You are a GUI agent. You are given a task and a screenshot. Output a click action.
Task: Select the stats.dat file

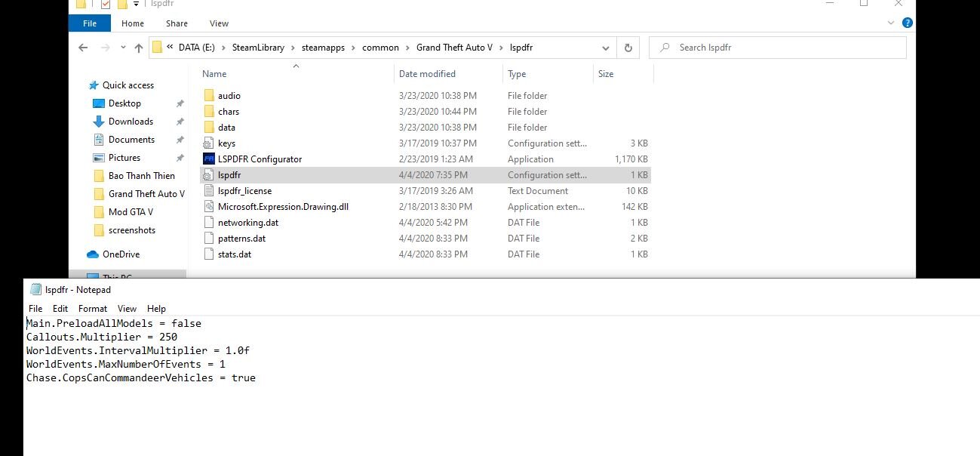coord(235,254)
